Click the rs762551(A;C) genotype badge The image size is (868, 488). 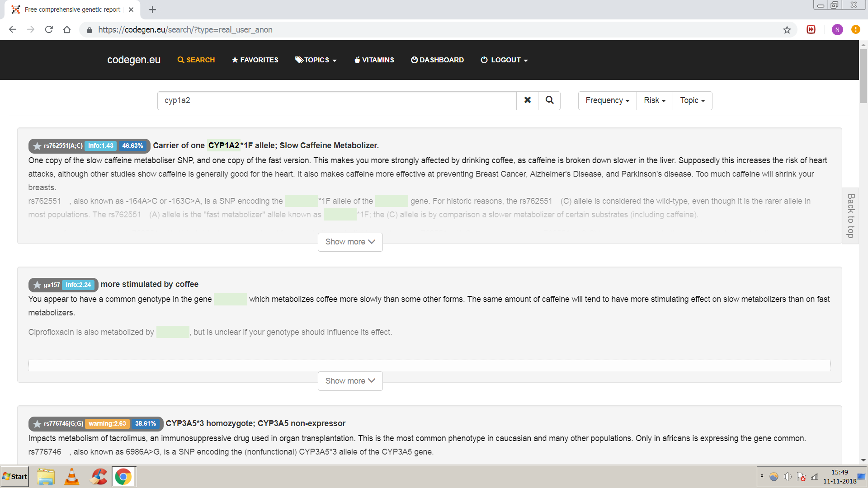[63, 146]
